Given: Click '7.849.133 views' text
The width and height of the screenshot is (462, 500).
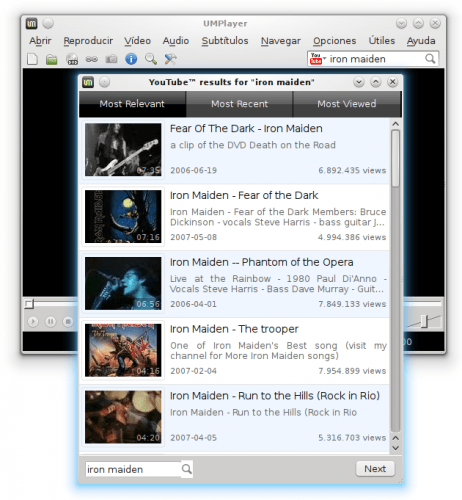Looking at the screenshot, I should click(352, 304).
